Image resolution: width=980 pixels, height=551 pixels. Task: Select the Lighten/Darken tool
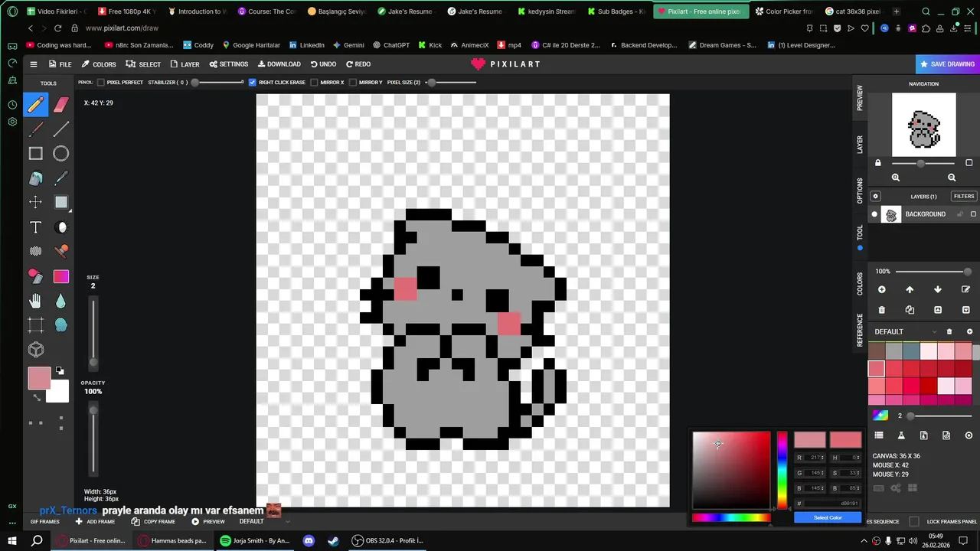pyautogui.click(x=61, y=227)
